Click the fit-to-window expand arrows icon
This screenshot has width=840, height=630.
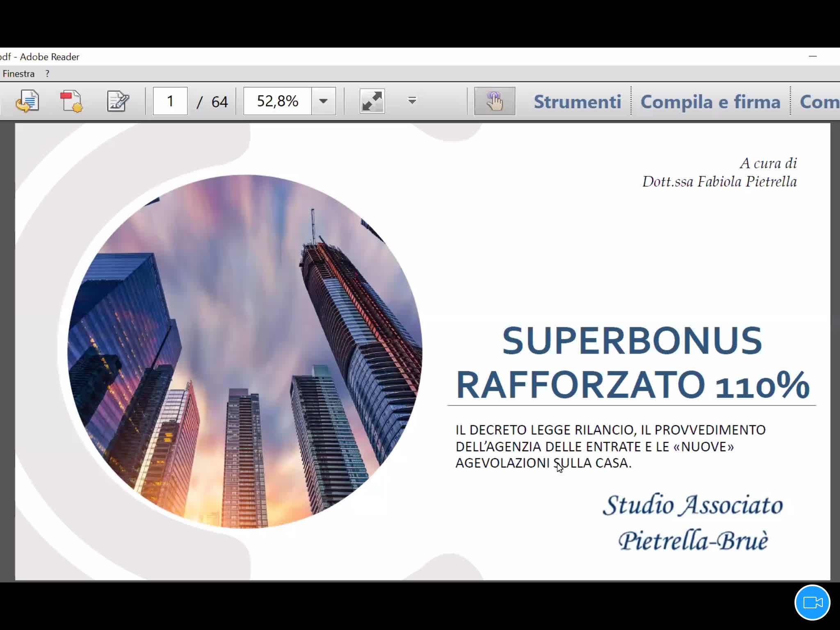click(372, 101)
